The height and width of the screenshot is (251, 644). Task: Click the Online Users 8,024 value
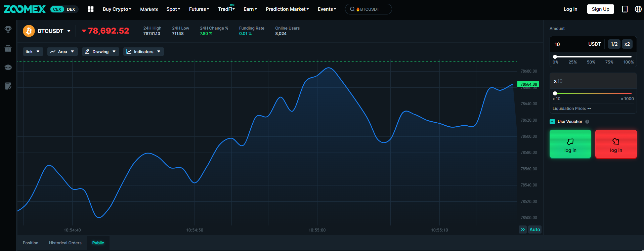[281, 34]
